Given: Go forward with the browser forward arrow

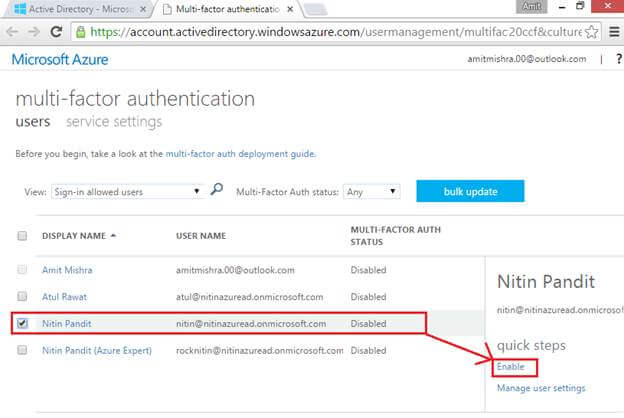Looking at the screenshot, I should coord(34,32).
